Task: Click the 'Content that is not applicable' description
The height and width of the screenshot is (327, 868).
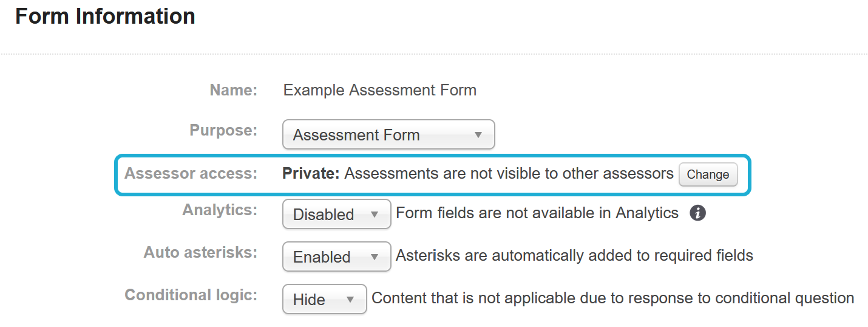Action: (x=612, y=298)
